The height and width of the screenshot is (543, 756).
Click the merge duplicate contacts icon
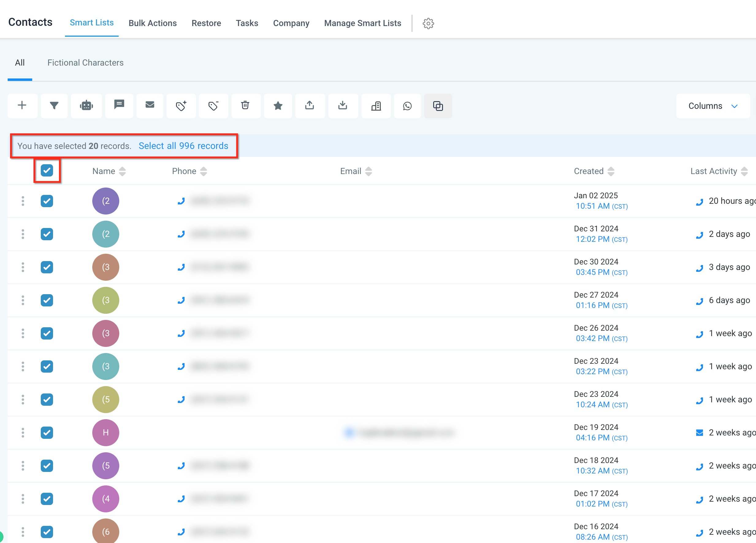[x=438, y=106]
